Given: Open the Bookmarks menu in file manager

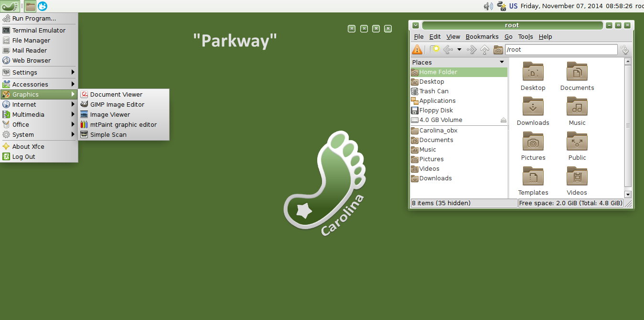Looking at the screenshot, I should point(482,36).
